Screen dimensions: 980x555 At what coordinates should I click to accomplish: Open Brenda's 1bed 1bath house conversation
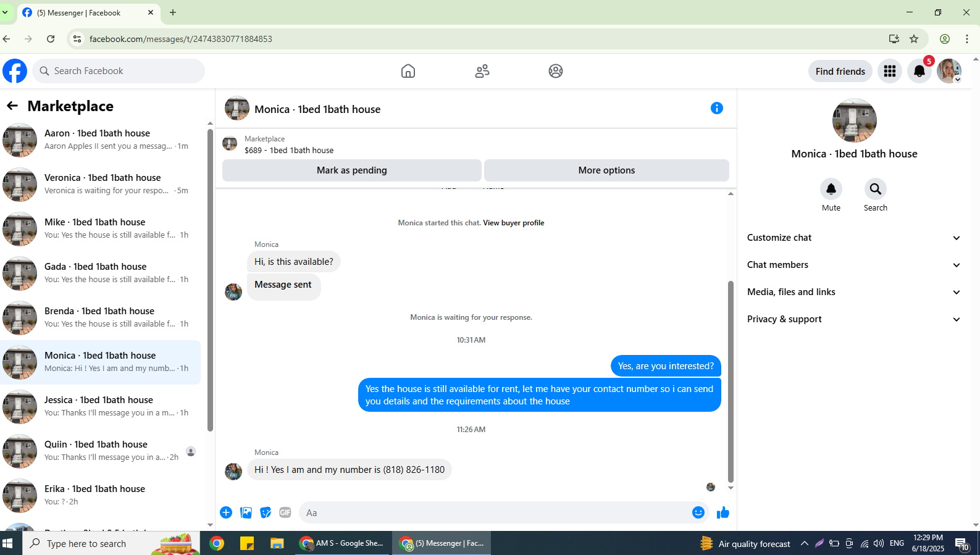coord(101,318)
